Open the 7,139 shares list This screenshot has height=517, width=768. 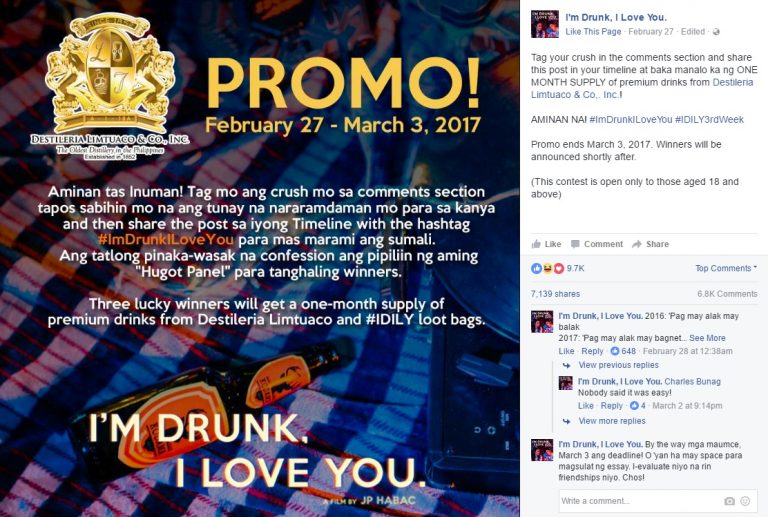coord(555,294)
